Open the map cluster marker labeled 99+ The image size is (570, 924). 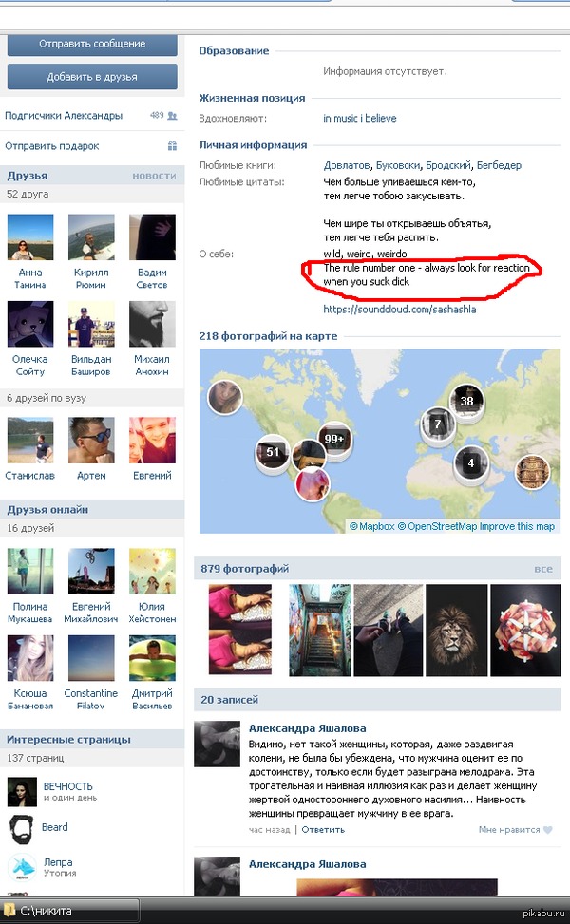(x=334, y=440)
